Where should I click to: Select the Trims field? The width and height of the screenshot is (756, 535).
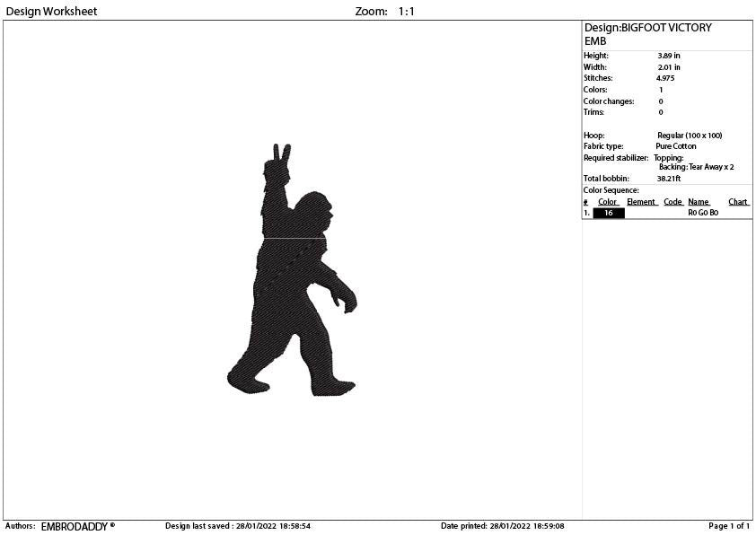(660, 111)
